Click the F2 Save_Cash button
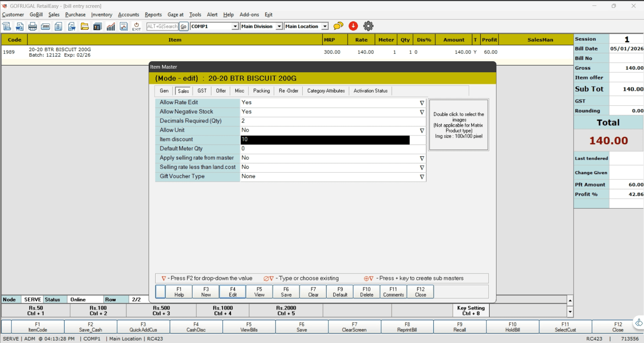 [x=90, y=327]
